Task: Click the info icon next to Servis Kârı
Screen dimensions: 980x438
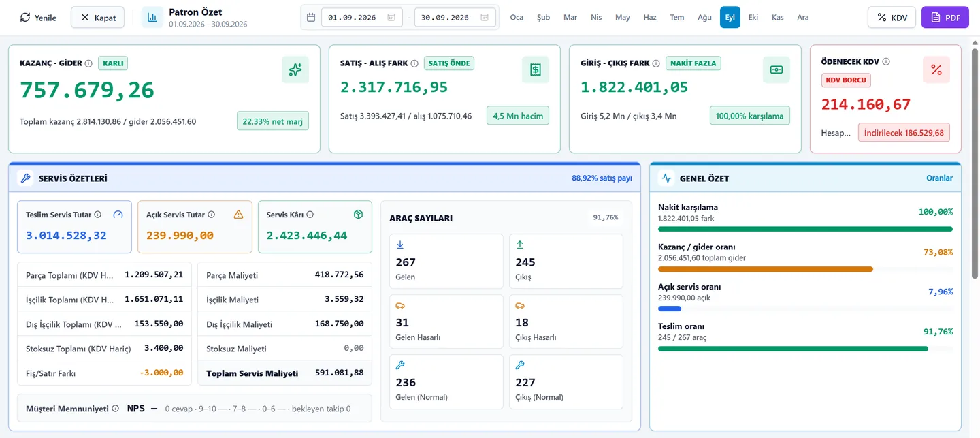Action: pos(310,215)
